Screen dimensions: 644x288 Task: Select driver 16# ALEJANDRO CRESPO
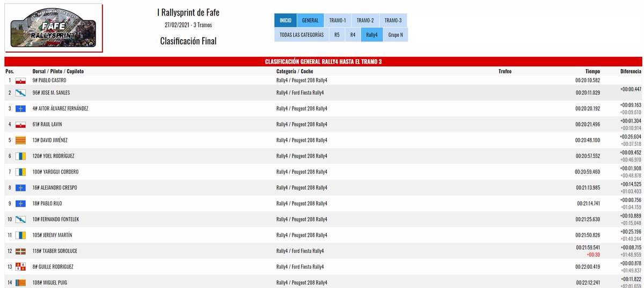[x=54, y=188]
